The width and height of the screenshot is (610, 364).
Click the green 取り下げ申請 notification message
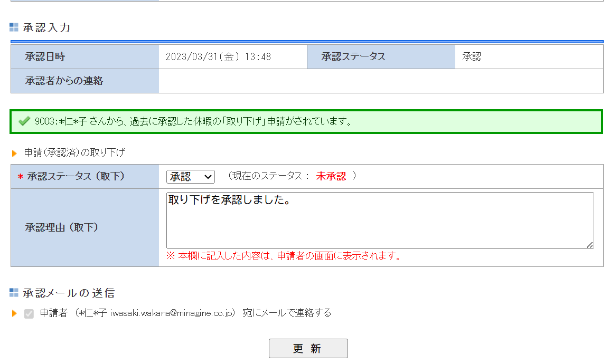pos(193,121)
